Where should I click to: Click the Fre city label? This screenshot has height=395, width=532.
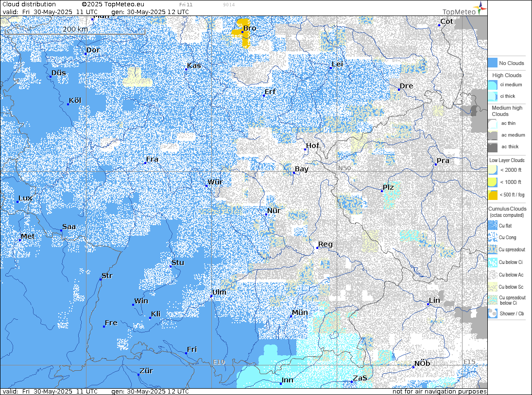click(x=111, y=323)
